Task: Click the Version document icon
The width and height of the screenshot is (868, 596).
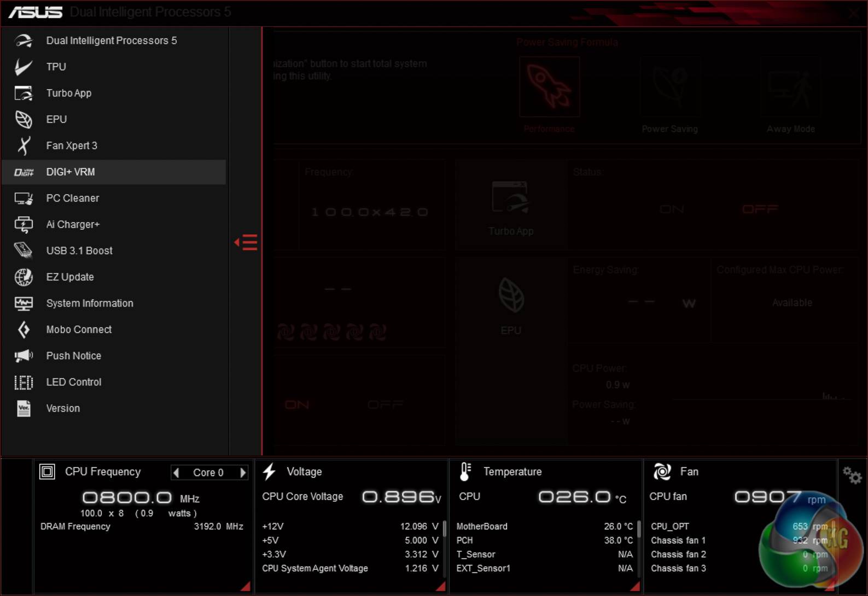Action: click(24, 408)
